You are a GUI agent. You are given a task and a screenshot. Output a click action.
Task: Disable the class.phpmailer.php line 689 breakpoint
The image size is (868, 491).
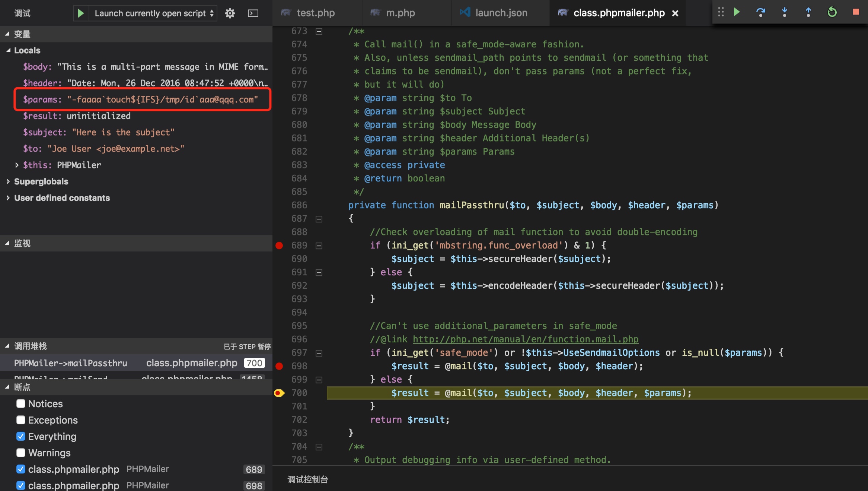(21, 469)
